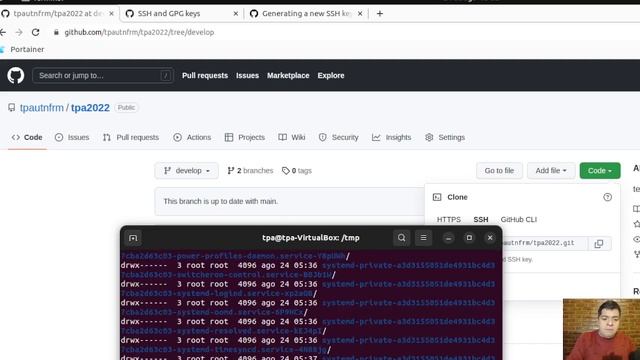Open the GitHub home logo
640x360 pixels.
tap(16, 76)
